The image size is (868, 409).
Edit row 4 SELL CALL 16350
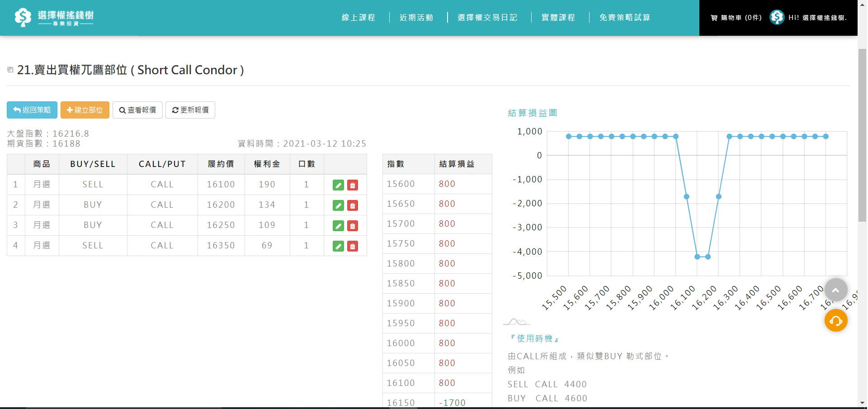(338, 246)
